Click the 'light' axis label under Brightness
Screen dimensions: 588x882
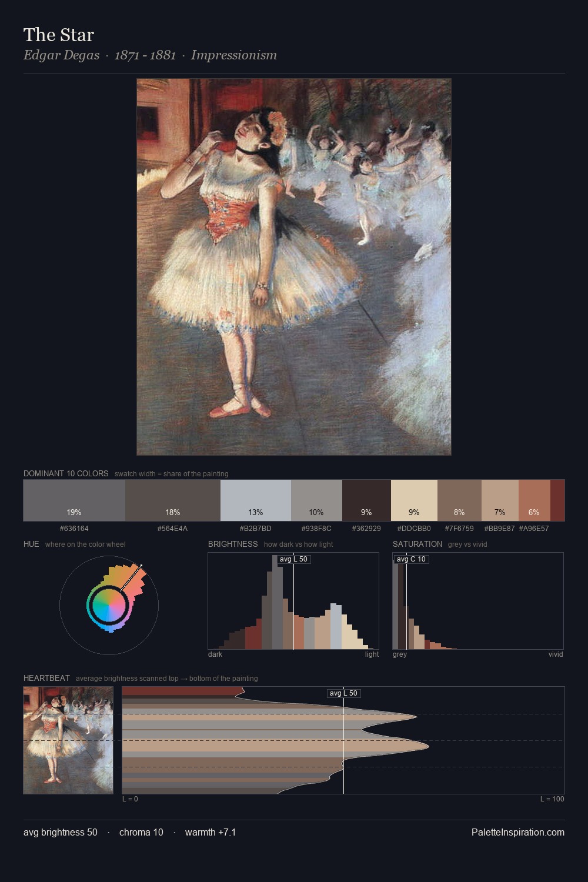[372, 654]
